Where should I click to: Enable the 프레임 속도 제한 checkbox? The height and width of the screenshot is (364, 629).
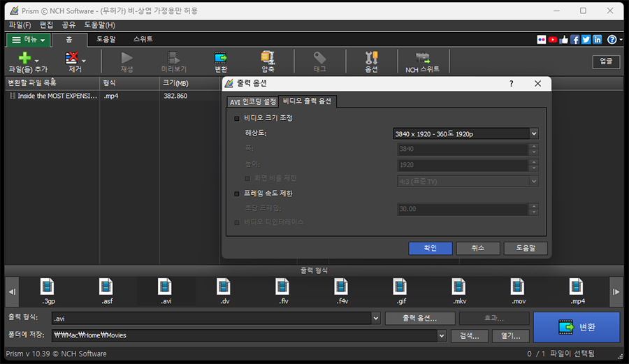click(237, 194)
